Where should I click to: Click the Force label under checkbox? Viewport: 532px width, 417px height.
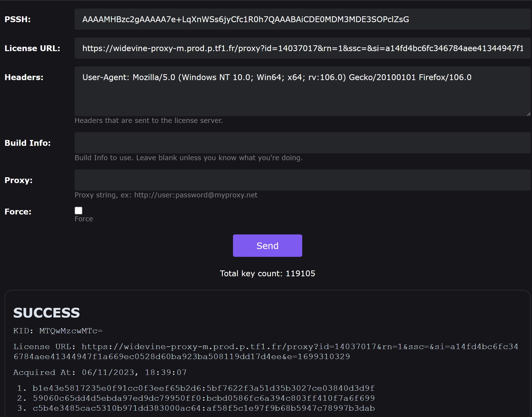[84, 219]
